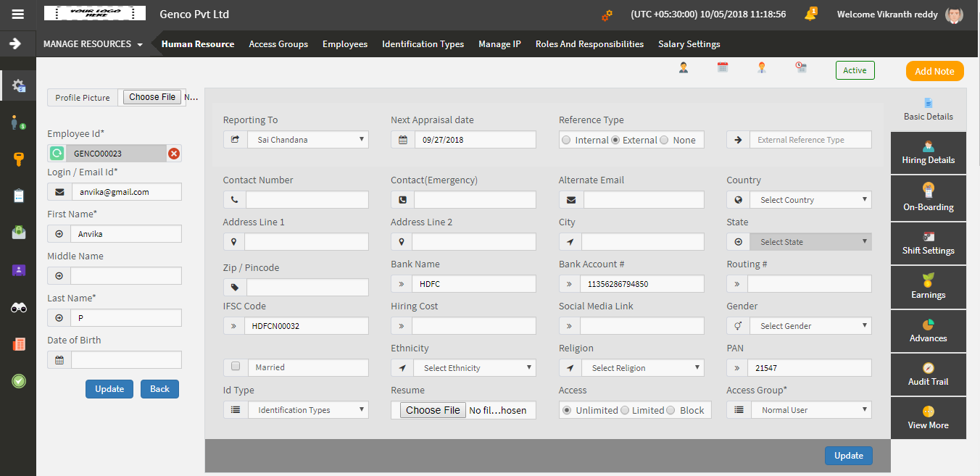Switch to the Hiring Details tab
This screenshot has width=980, height=476.
(929, 154)
